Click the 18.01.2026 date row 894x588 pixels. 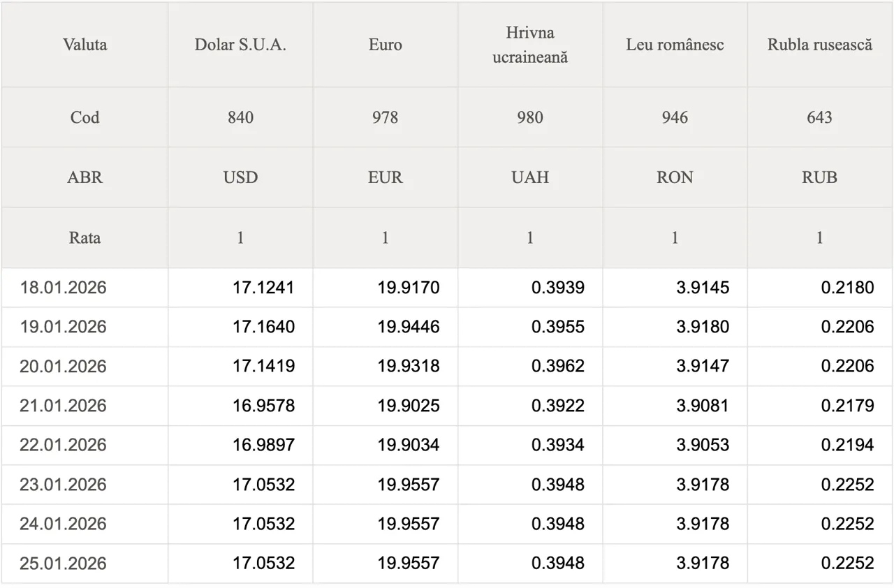coord(63,288)
